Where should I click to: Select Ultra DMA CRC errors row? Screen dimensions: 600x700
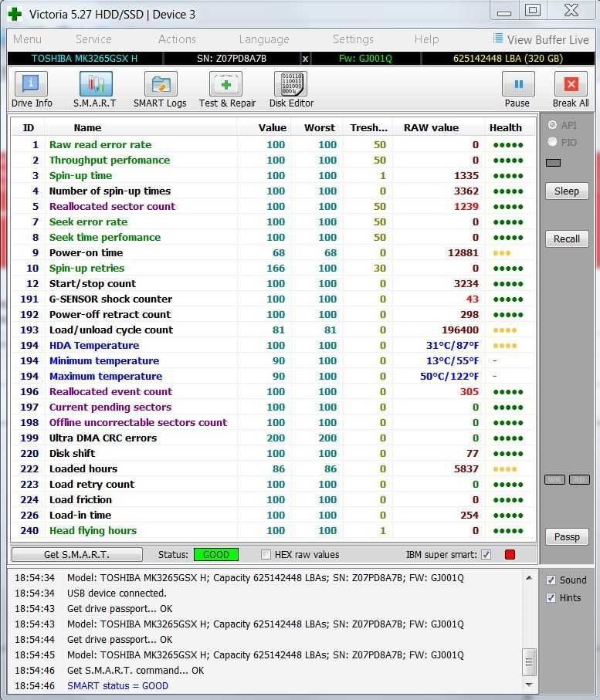tap(273, 438)
